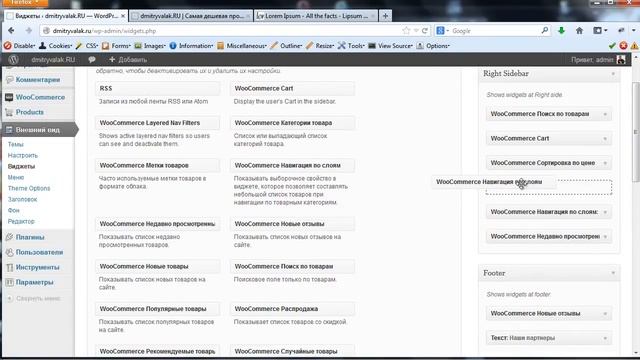Image resolution: width=640 pixels, height=360 pixels.
Task: Click the Google search magnifier icon
Action: [544, 31]
